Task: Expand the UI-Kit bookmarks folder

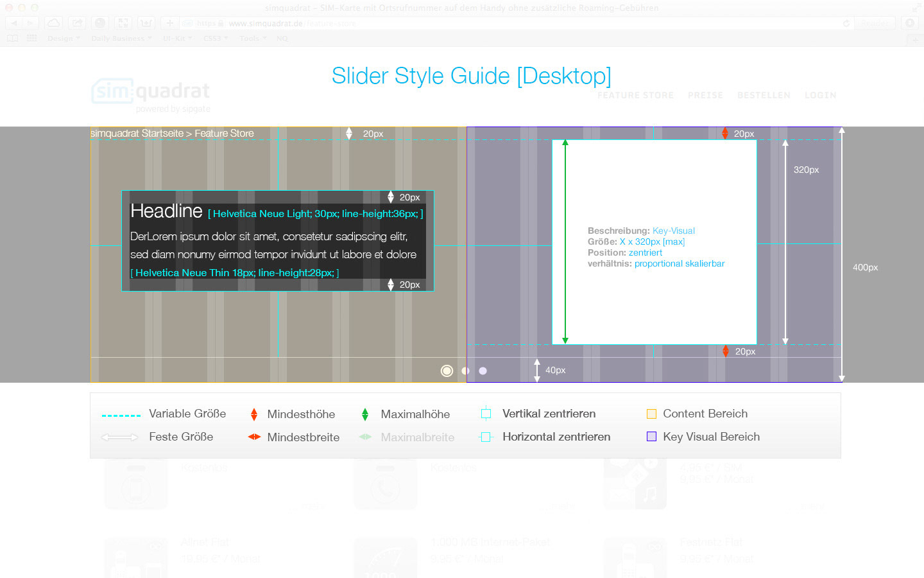Action: point(177,39)
